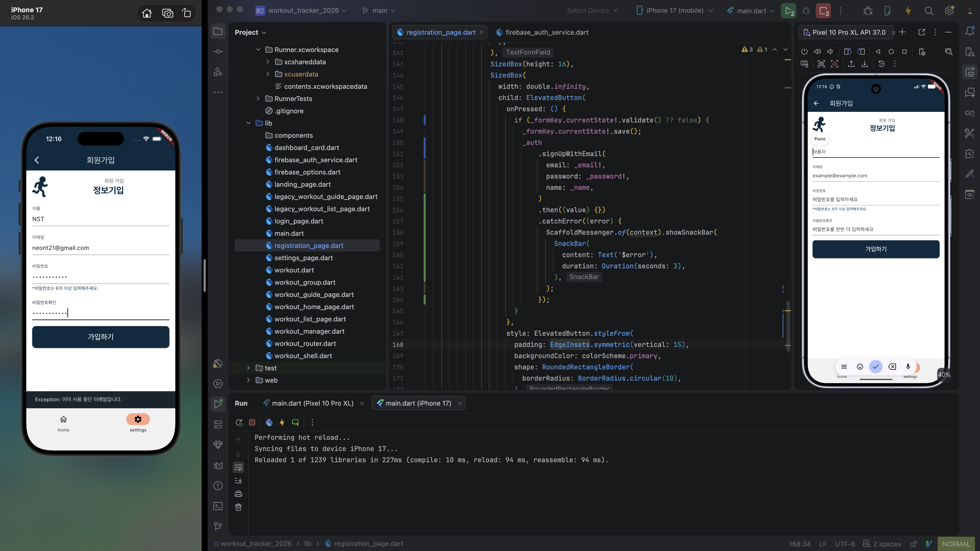Clear console output with trash icon
980x551 pixels.
(238, 507)
